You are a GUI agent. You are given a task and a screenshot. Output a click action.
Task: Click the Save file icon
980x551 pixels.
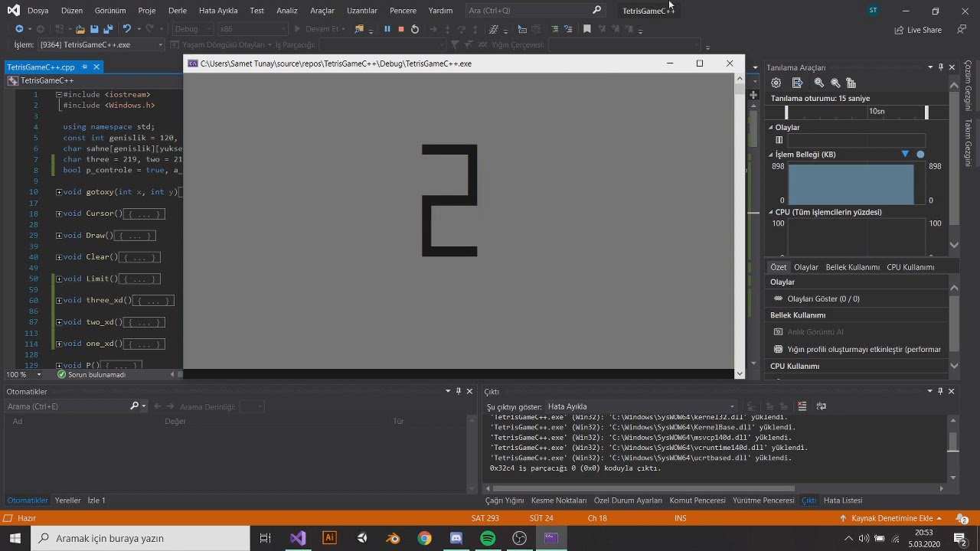(x=94, y=29)
